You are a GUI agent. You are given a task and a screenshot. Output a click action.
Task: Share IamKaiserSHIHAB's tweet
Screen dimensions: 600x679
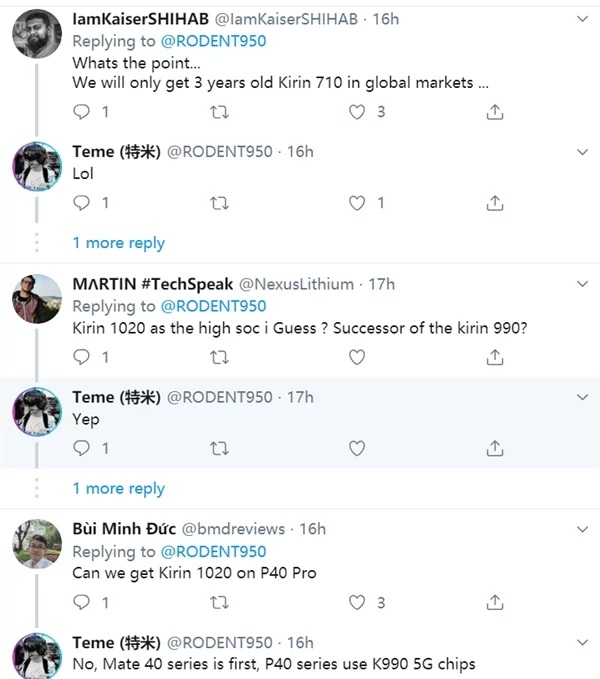[x=495, y=112]
